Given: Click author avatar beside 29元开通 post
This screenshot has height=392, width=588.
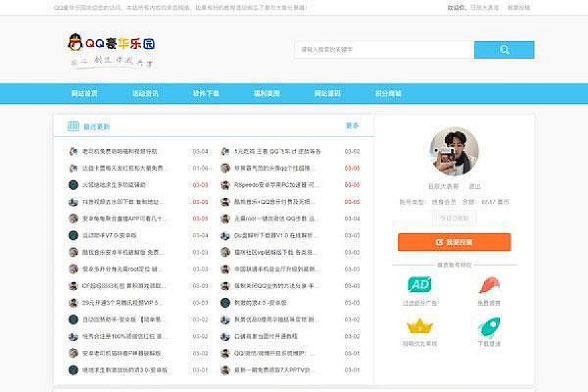Looking at the screenshot, I should 73,302.
